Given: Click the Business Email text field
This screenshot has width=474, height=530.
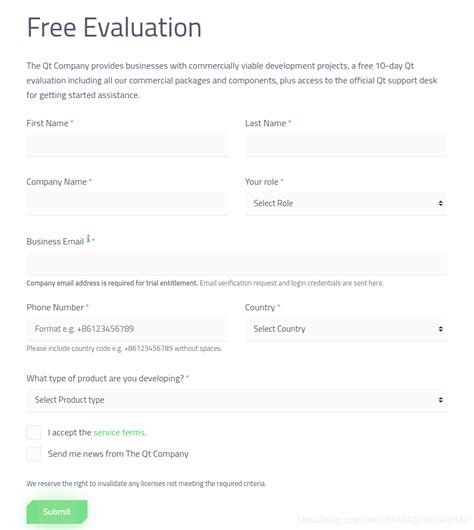Looking at the screenshot, I should [237, 263].
